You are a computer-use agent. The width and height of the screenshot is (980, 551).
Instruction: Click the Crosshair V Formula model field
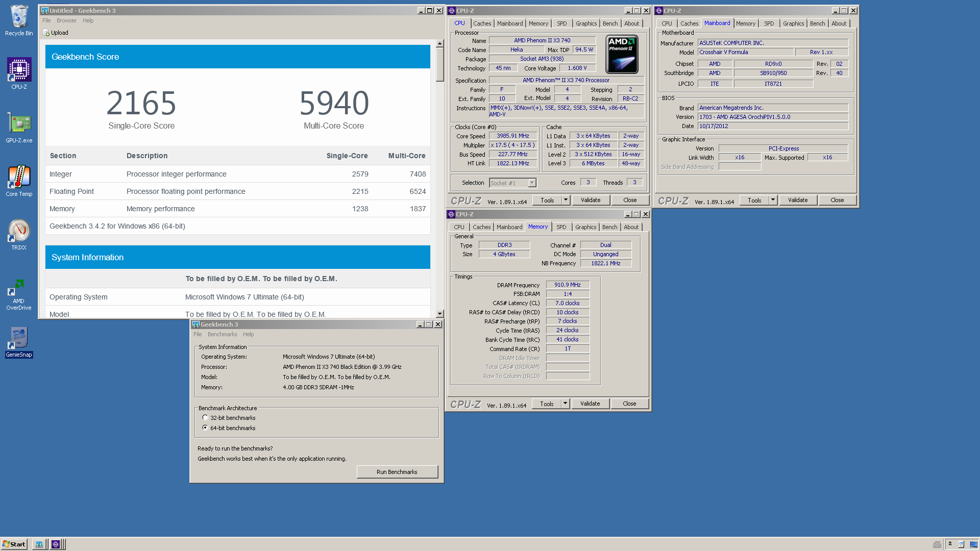pyautogui.click(x=745, y=52)
